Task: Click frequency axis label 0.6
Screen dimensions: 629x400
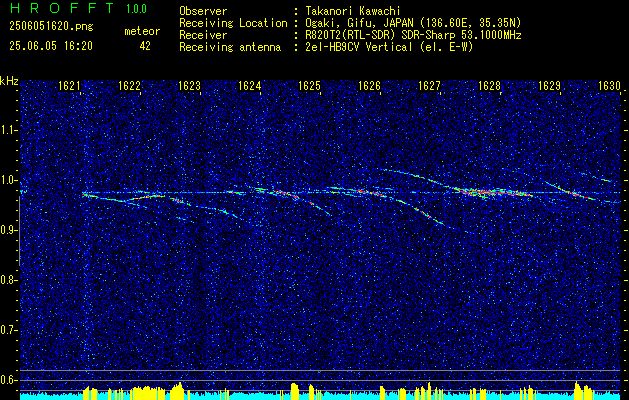Action: (7, 380)
